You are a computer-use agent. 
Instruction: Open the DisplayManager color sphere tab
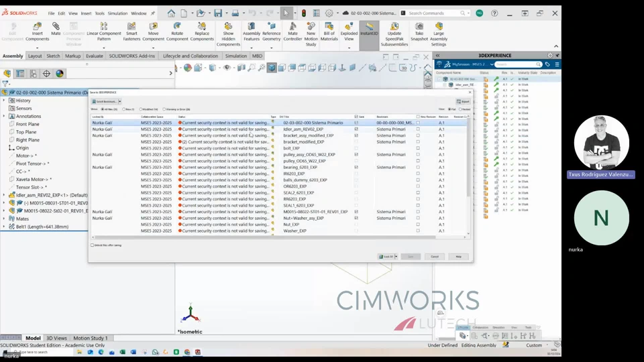point(60,74)
